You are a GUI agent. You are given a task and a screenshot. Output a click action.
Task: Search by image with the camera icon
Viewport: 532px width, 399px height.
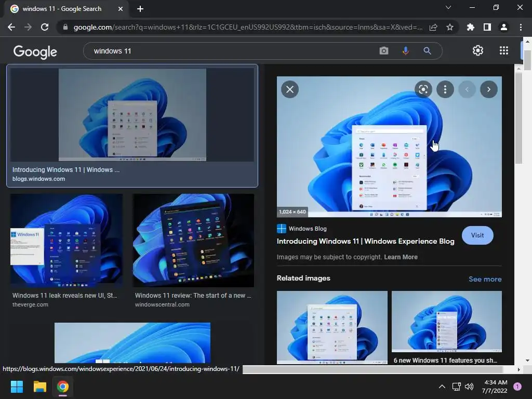tap(384, 51)
